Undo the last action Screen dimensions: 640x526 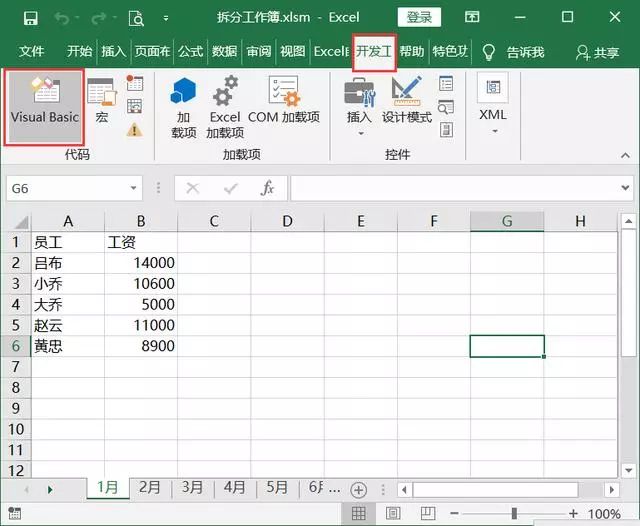62,18
